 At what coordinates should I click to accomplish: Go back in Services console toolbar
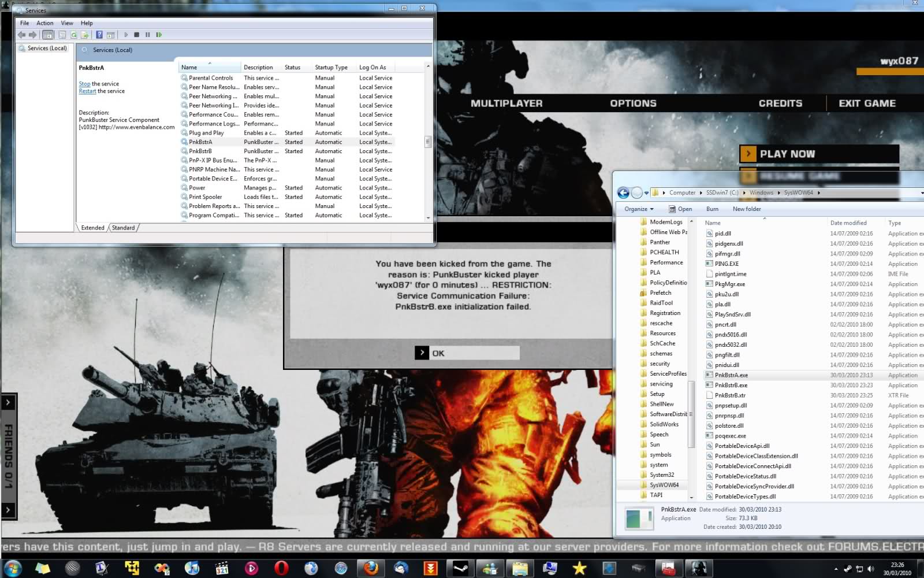(21, 35)
